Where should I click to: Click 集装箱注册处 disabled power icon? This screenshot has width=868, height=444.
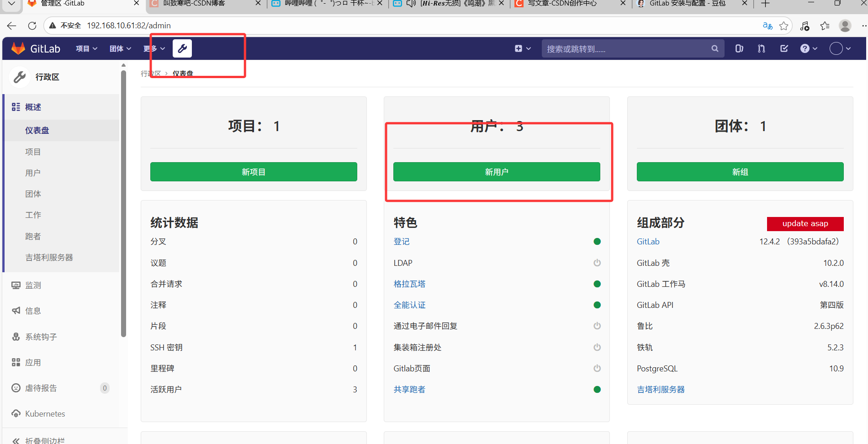click(x=597, y=347)
